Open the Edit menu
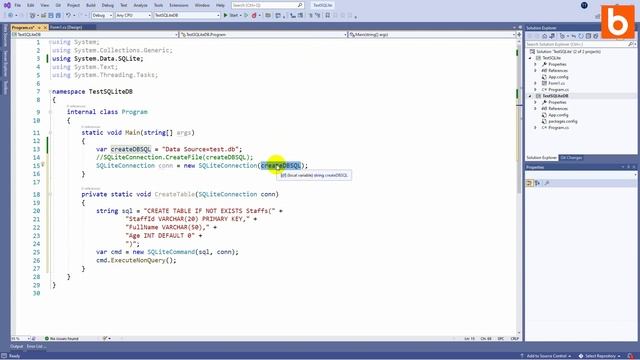Screen dimensions: 640x360 [x=31, y=5]
